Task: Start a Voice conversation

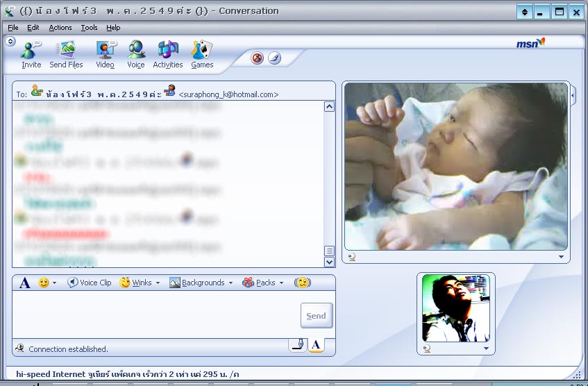Action: 136,54
